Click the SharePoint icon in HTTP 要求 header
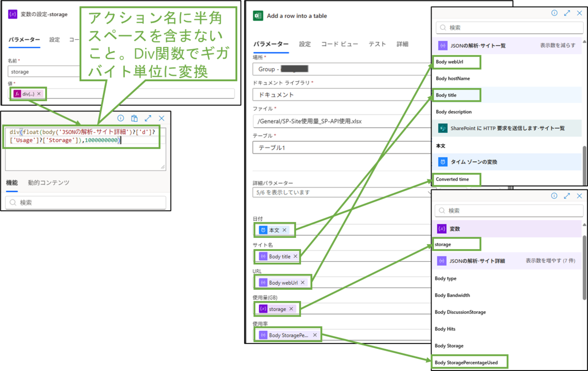 coord(442,128)
